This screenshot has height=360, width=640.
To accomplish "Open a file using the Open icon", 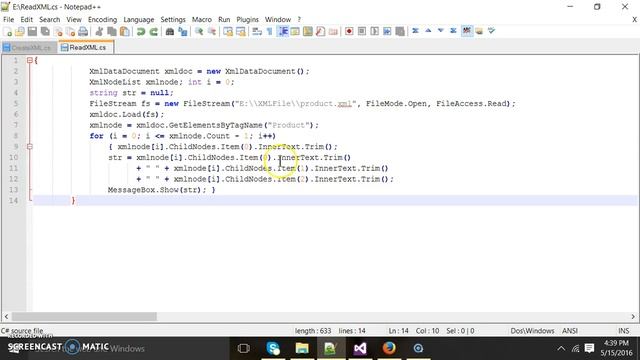I will [20, 31].
